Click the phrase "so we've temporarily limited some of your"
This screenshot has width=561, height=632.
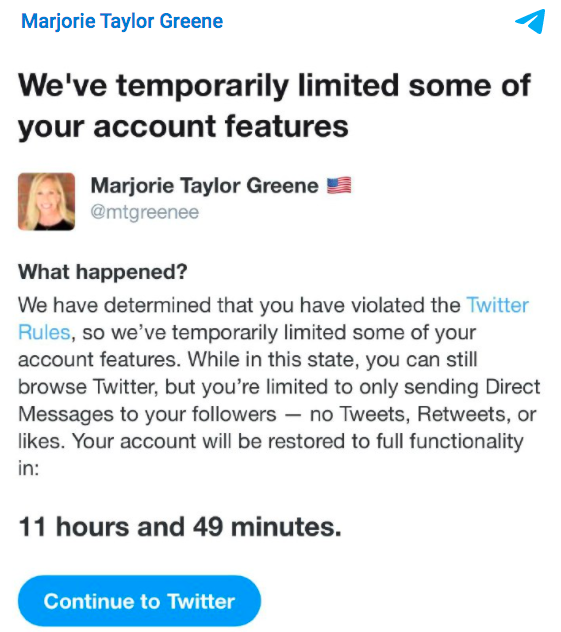tap(279, 333)
